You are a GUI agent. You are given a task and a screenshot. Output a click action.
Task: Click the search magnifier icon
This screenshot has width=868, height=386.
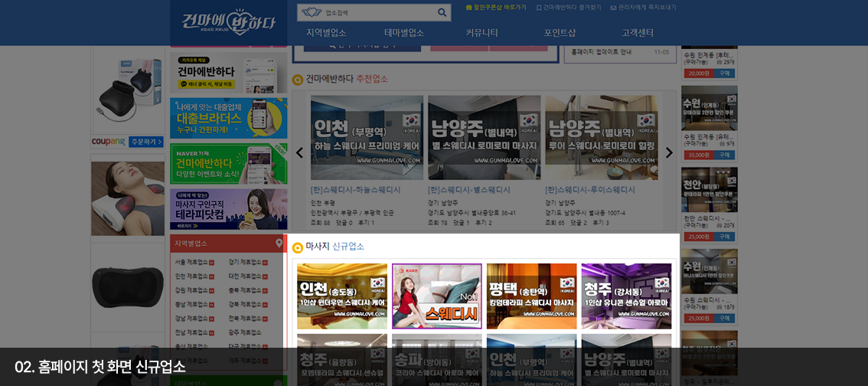click(x=442, y=12)
